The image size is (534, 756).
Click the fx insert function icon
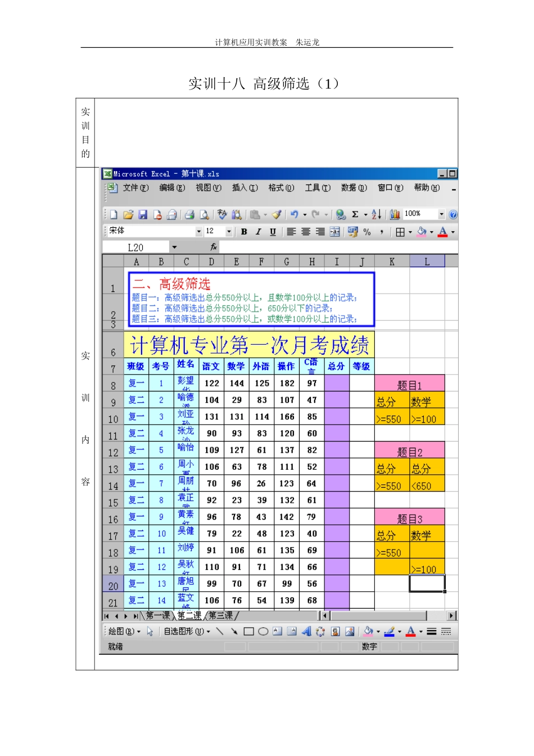(x=214, y=247)
